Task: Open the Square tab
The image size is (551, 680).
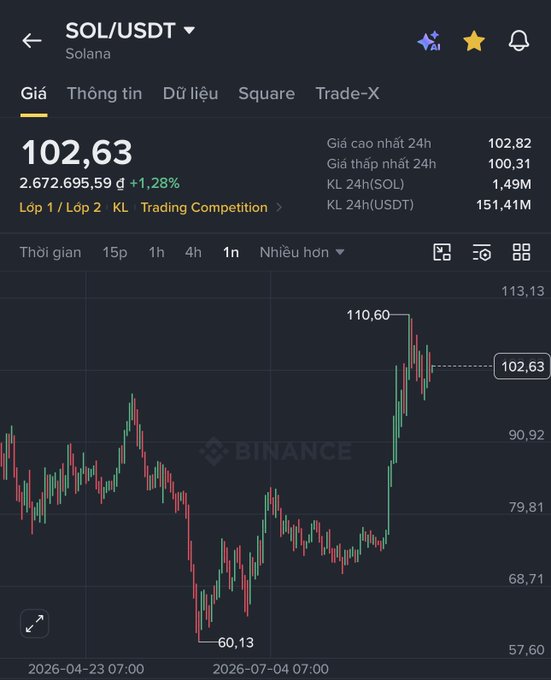Action: pyautogui.click(x=267, y=94)
